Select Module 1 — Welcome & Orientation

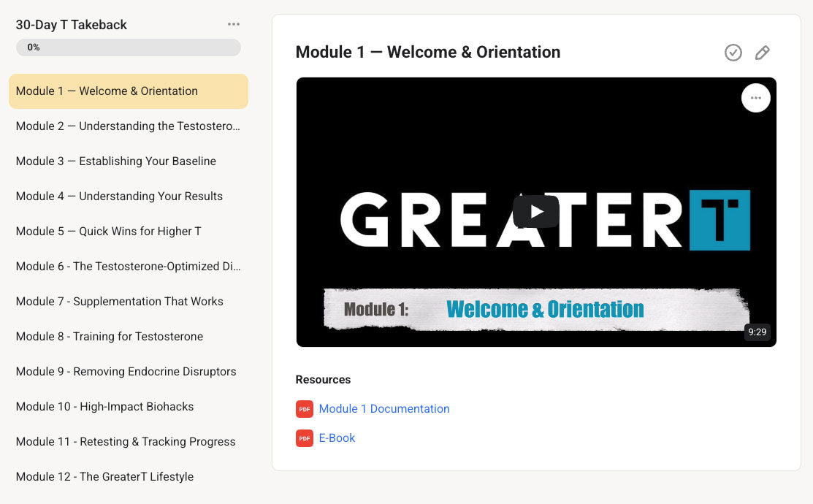107,91
